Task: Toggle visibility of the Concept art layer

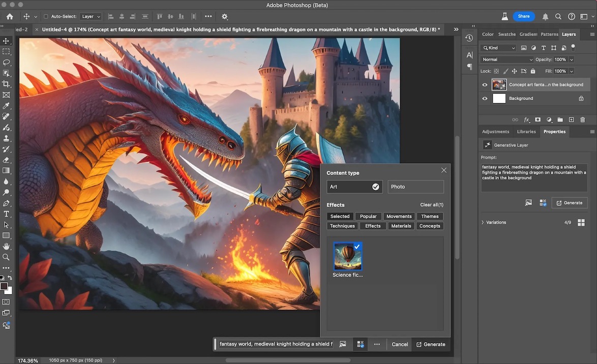Action: tap(484, 84)
